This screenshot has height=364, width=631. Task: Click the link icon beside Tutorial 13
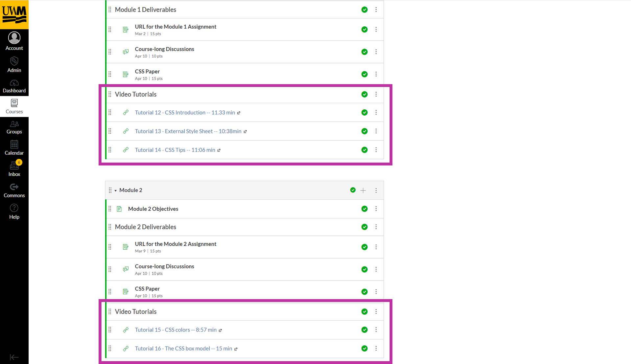pos(126,131)
